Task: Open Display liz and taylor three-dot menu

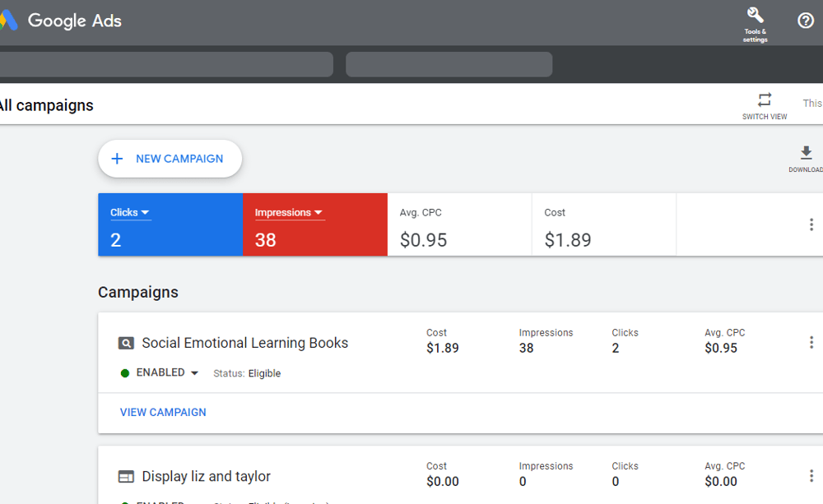Action: pos(811,476)
